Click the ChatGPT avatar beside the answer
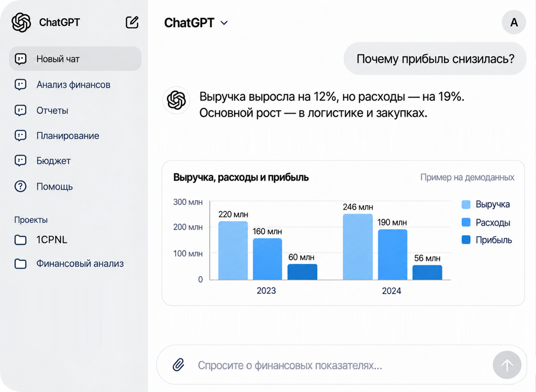 [176, 100]
